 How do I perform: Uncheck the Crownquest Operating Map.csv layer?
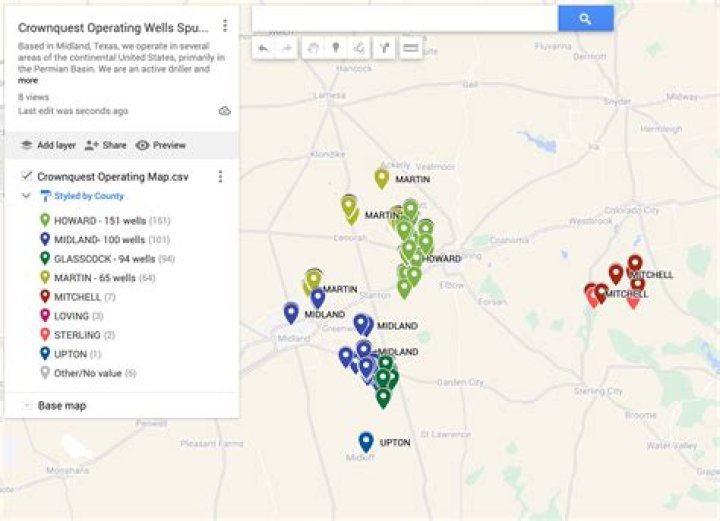[27, 176]
